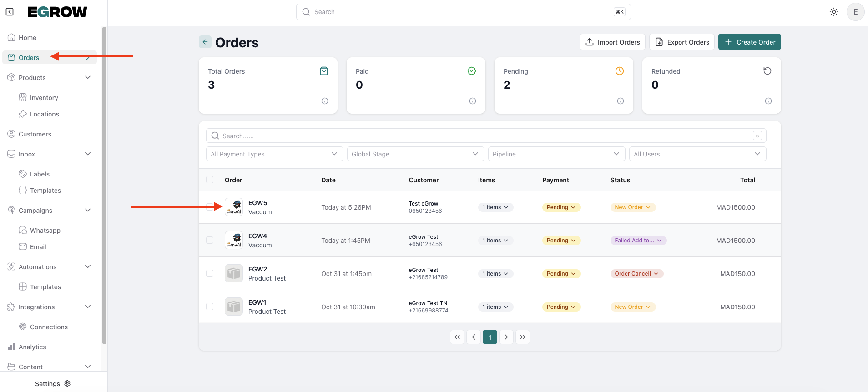Open Customers in the sidebar
The height and width of the screenshot is (392, 868).
coord(35,134)
